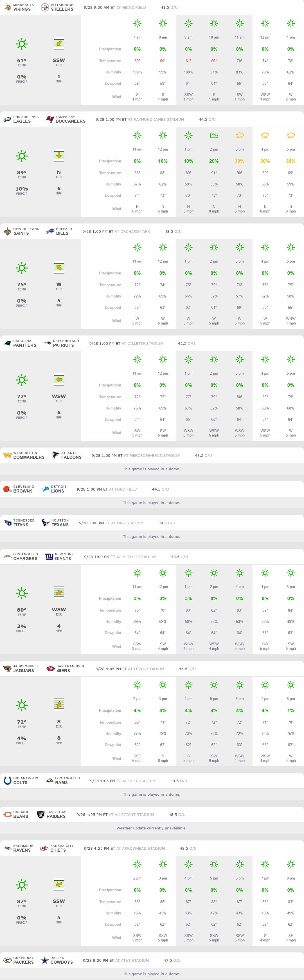Screen dimensions: 304x980
Task: Click the Philadelphia Eagles logo
Action: [x=7, y=119]
